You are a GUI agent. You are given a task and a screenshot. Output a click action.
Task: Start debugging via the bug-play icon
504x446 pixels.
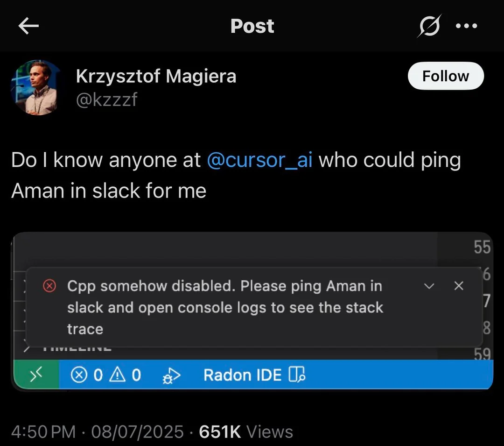(171, 375)
